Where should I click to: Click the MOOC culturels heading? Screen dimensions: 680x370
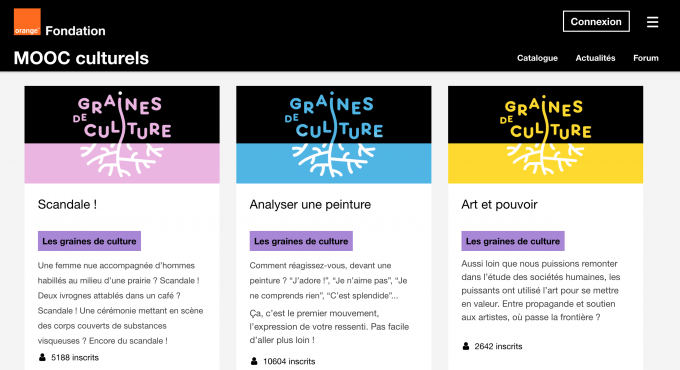tap(81, 58)
